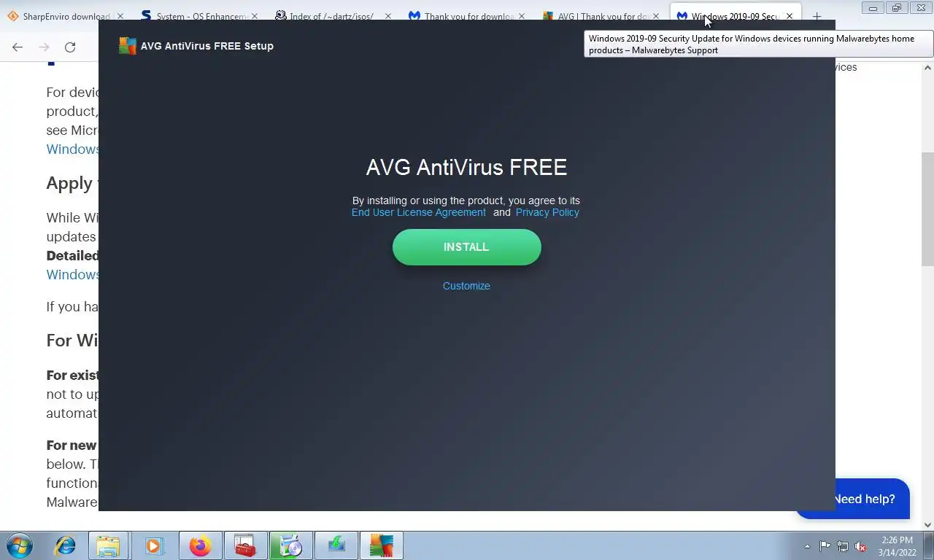
Task: Click the Need help? chat button
Action: click(x=864, y=499)
